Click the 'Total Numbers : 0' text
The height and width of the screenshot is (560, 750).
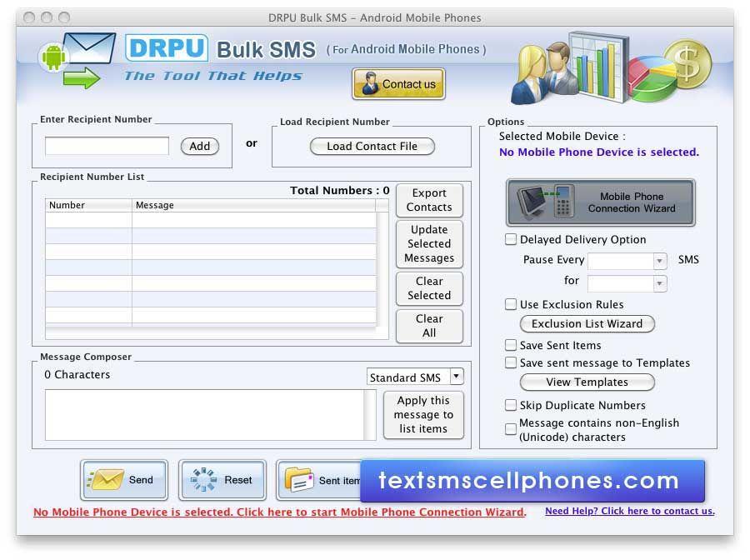[x=340, y=190]
